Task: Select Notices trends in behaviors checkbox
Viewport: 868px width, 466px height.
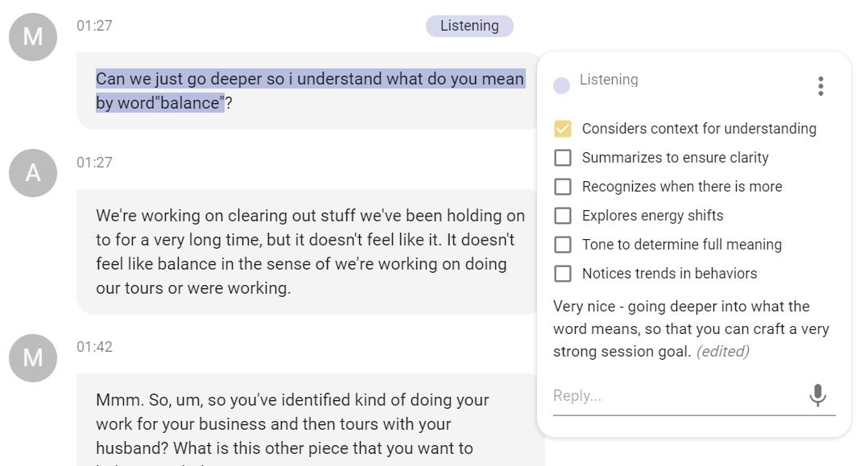Action: [x=563, y=274]
